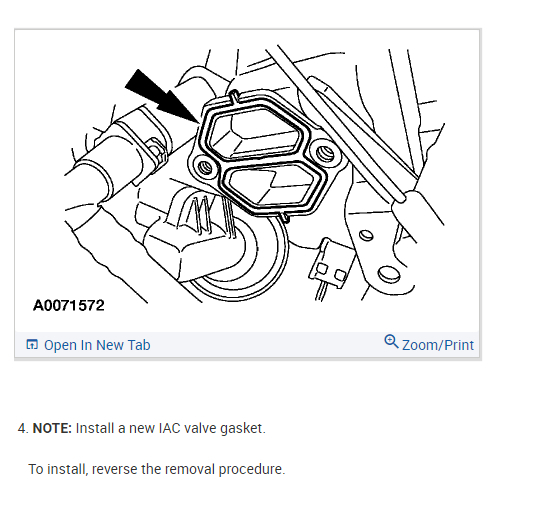Screen dimensions: 545x505
Task: Click the Zoom/Print magnifier icon
Action: [x=391, y=341]
